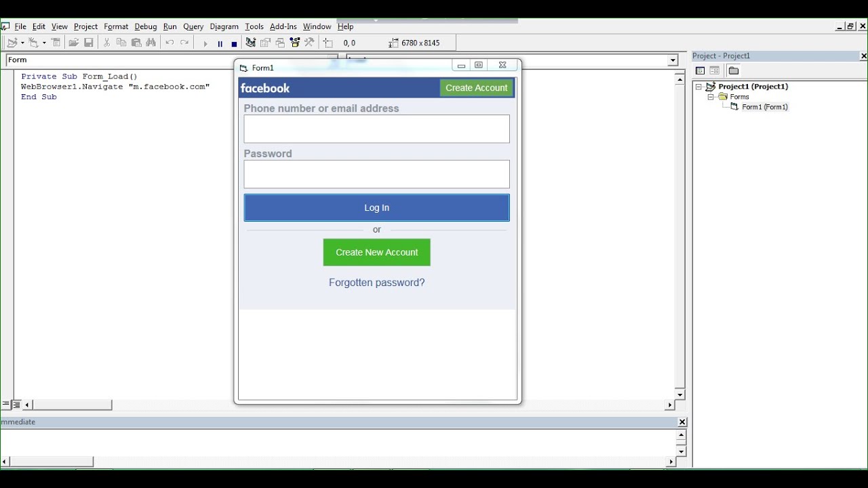Viewport: 868px width, 488px height.
Task: Click View Object icon in Project panel
Action: [x=715, y=70]
